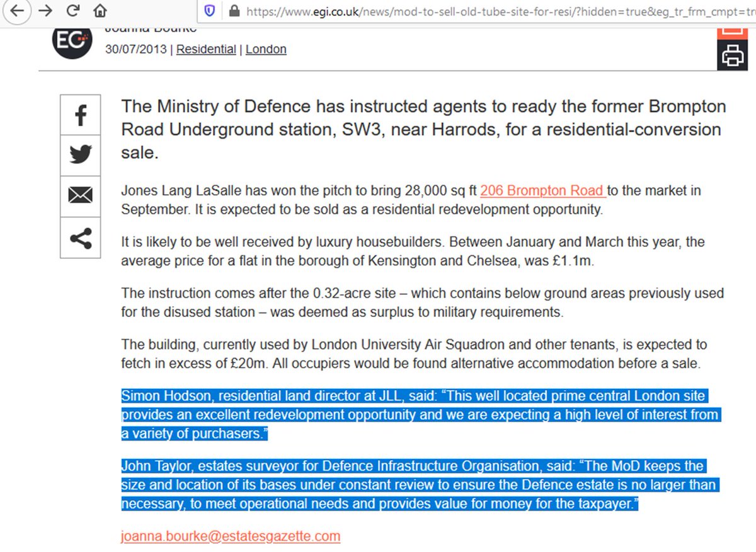Image resolution: width=756 pixels, height=552 pixels.
Task: Click the egi.co.uk address bar URL
Action: (500, 11)
